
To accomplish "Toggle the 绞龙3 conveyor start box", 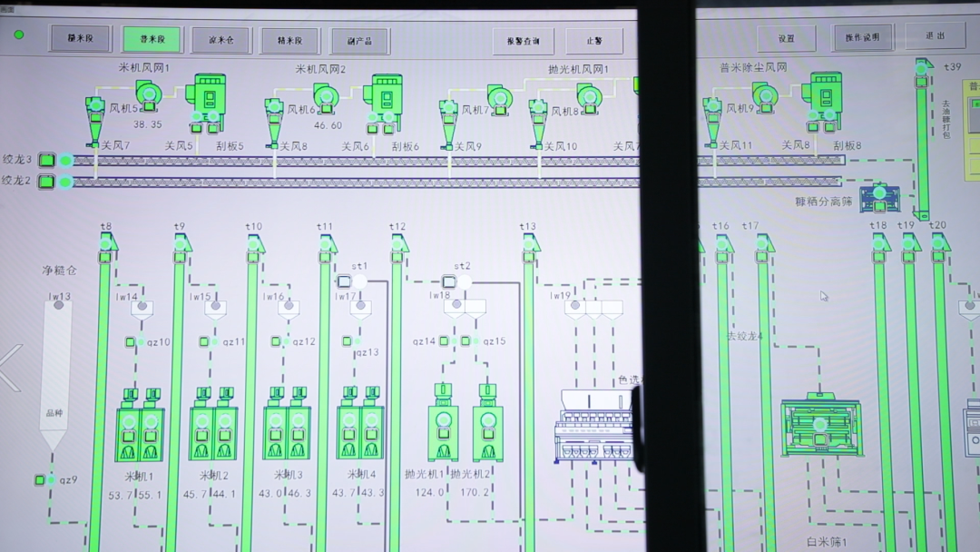I will (47, 160).
